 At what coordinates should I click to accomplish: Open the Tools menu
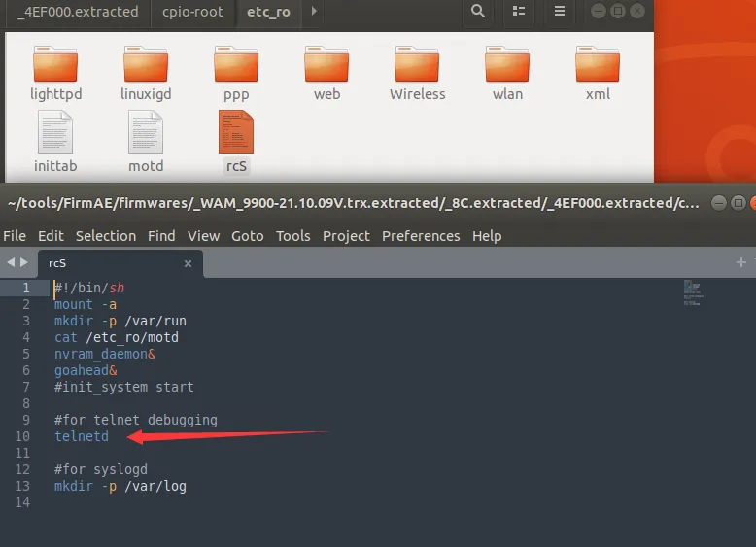click(293, 236)
